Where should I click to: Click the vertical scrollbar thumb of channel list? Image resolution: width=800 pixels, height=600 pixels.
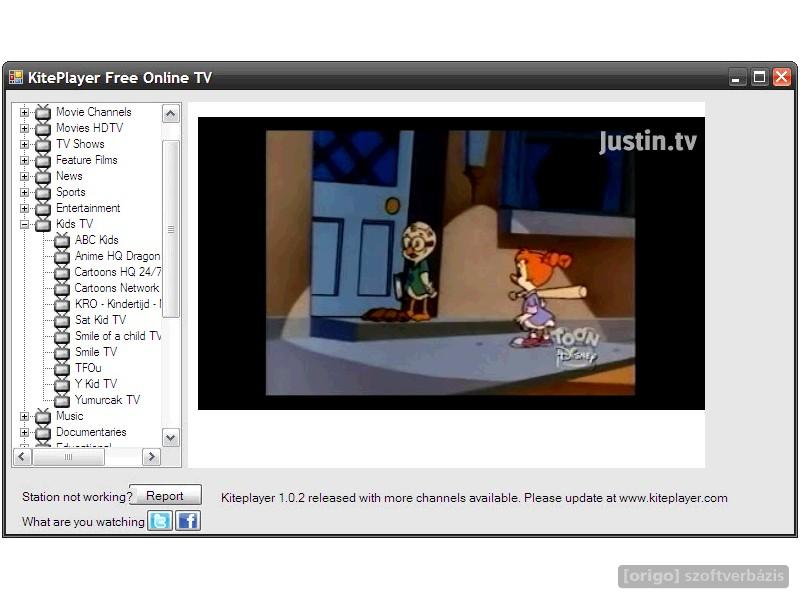171,229
